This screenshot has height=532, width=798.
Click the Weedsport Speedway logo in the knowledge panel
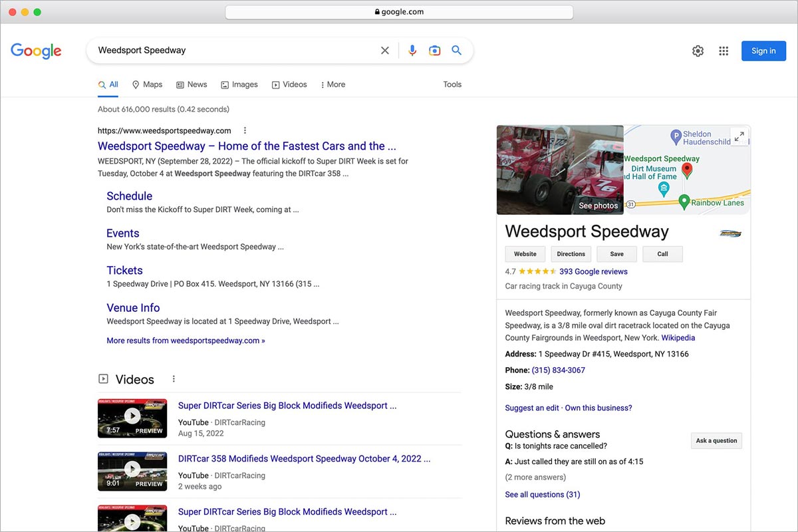click(730, 233)
